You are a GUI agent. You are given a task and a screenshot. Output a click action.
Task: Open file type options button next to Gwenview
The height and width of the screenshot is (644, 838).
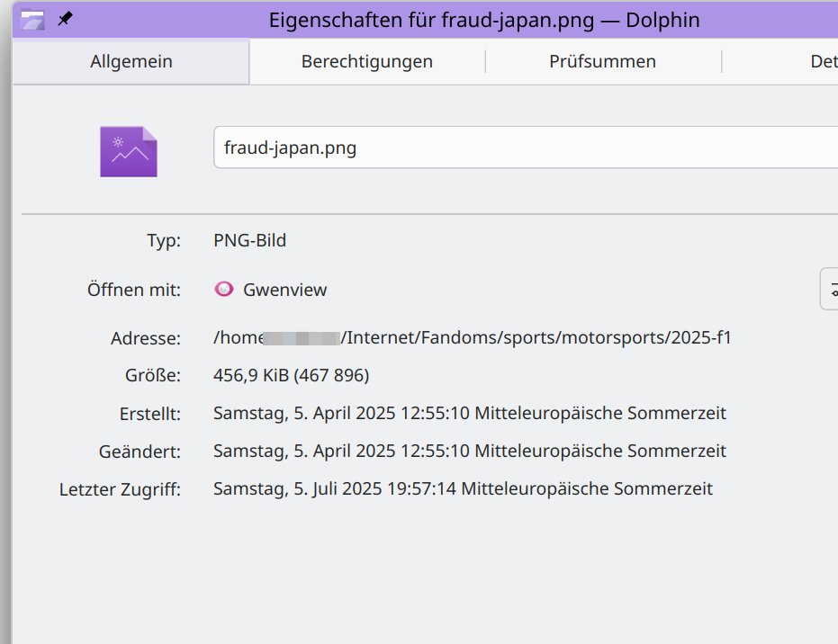tap(830, 289)
